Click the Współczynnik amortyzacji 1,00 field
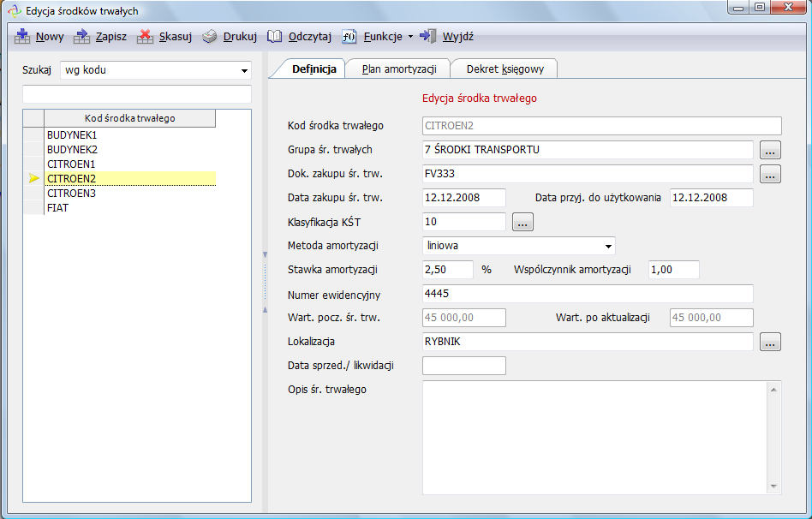This screenshot has height=519, width=812. click(674, 270)
